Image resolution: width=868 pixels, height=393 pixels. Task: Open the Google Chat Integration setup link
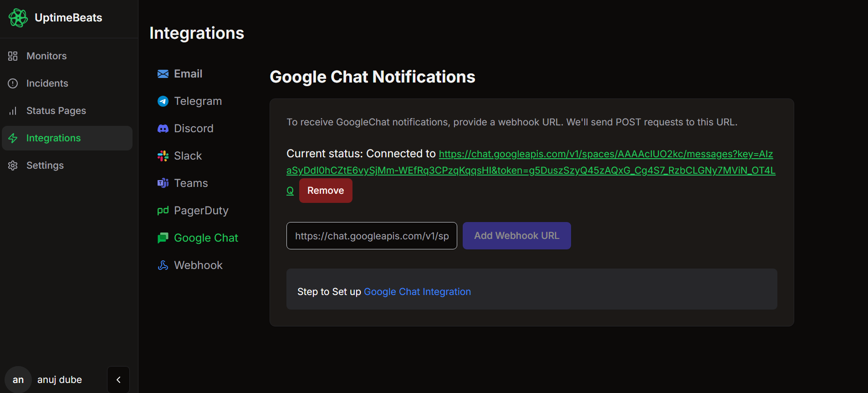coord(417,292)
